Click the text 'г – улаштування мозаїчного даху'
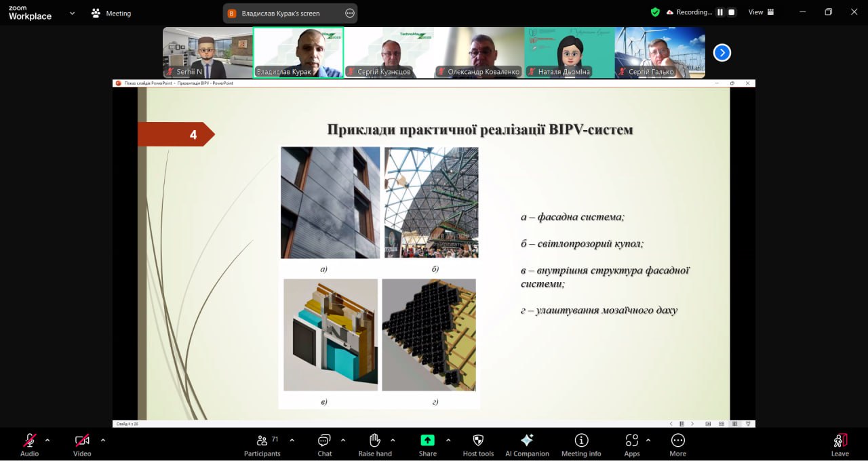868x461 pixels. [599, 310]
